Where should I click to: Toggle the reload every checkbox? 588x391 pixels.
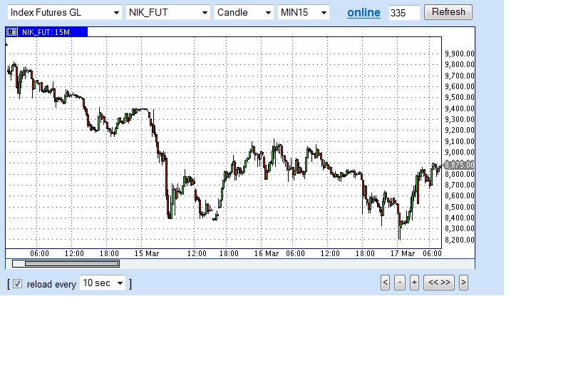[17, 284]
